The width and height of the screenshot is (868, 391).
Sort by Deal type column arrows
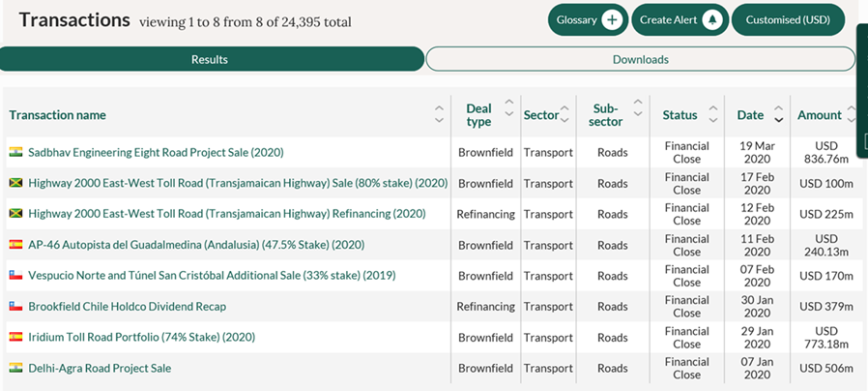coord(509,107)
